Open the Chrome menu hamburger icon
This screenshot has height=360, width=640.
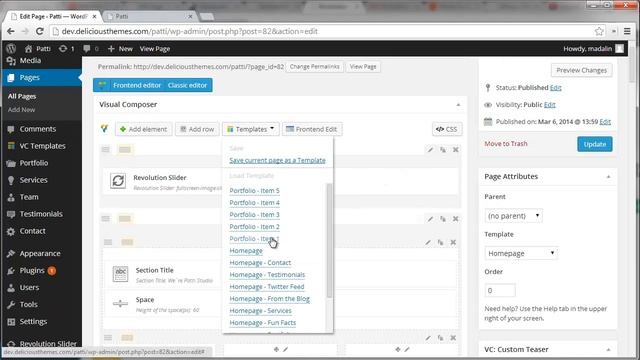pos(627,31)
